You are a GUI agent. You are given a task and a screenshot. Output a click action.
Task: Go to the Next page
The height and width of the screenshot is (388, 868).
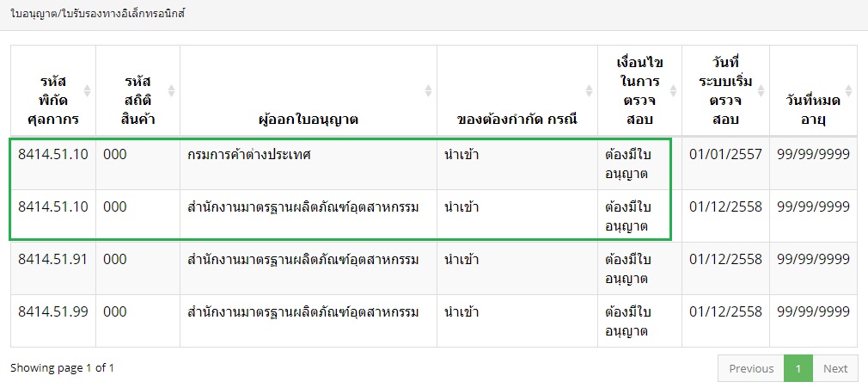pyautogui.click(x=834, y=368)
